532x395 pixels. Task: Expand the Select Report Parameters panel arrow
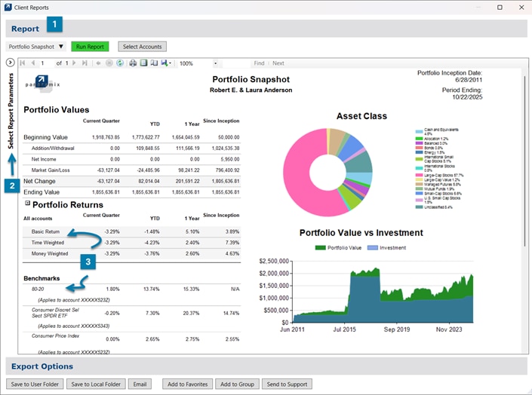[11, 63]
